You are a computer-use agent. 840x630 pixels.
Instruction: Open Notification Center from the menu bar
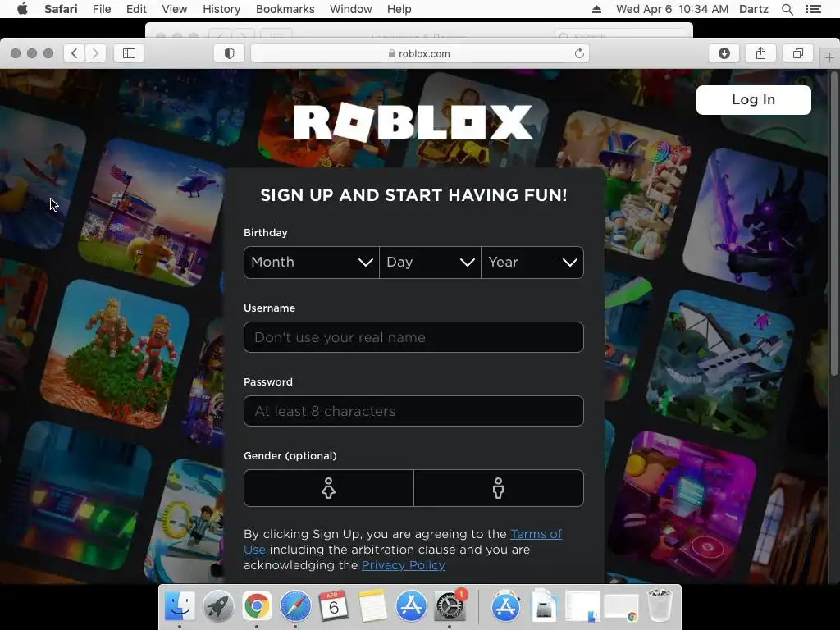(814, 9)
